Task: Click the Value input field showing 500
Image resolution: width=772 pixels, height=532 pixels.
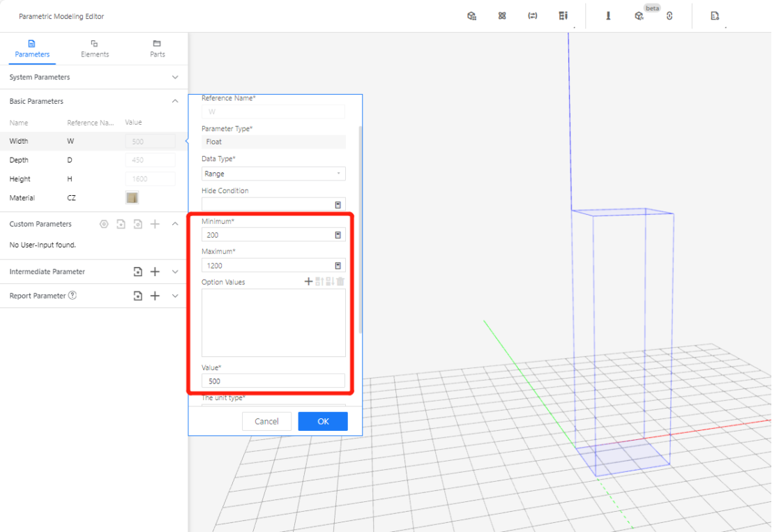Action: click(x=273, y=381)
